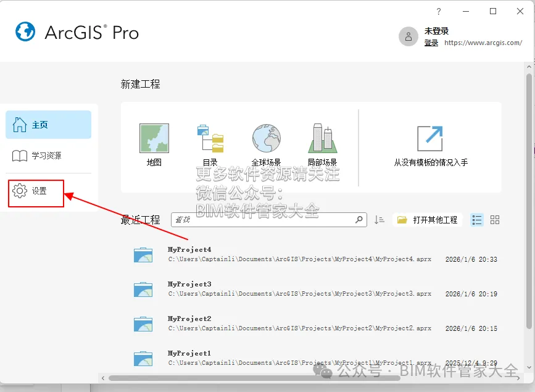Click the user avatar icon

click(x=409, y=36)
